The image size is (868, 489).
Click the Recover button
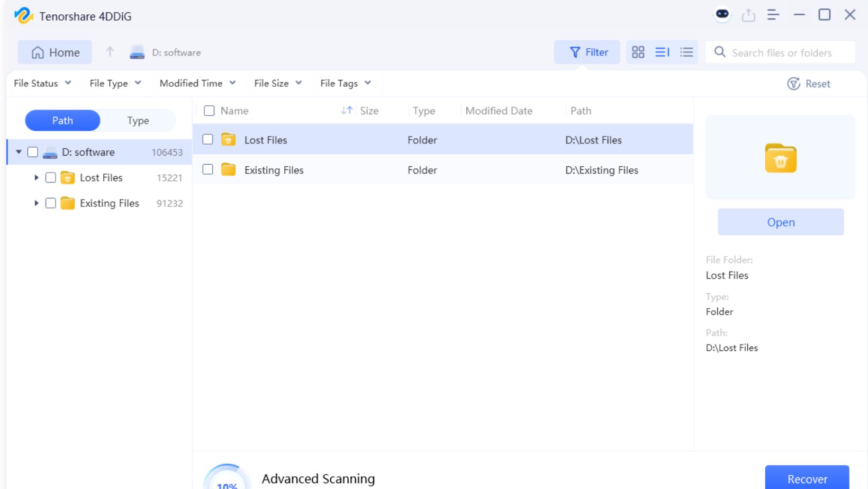pos(807,478)
